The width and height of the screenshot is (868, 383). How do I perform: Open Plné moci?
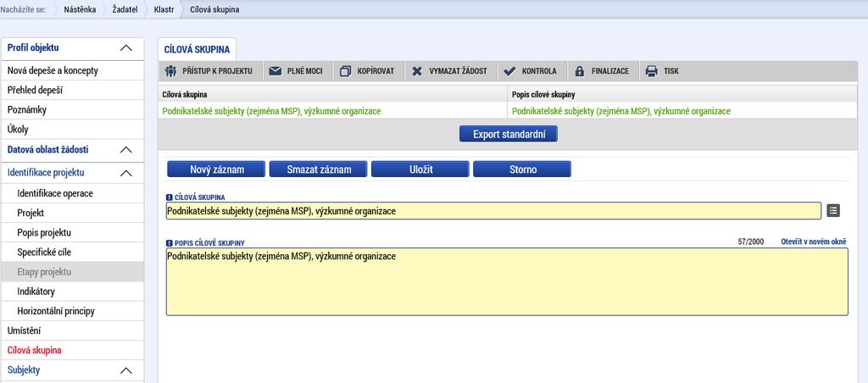point(304,71)
